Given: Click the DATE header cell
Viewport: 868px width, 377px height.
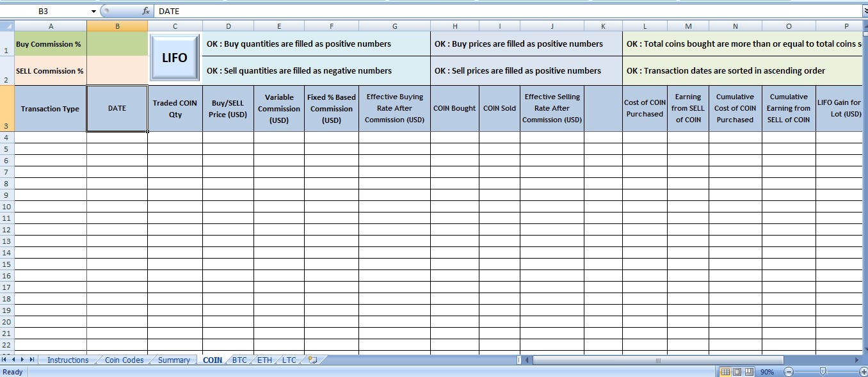Looking at the screenshot, I should click(x=117, y=108).
